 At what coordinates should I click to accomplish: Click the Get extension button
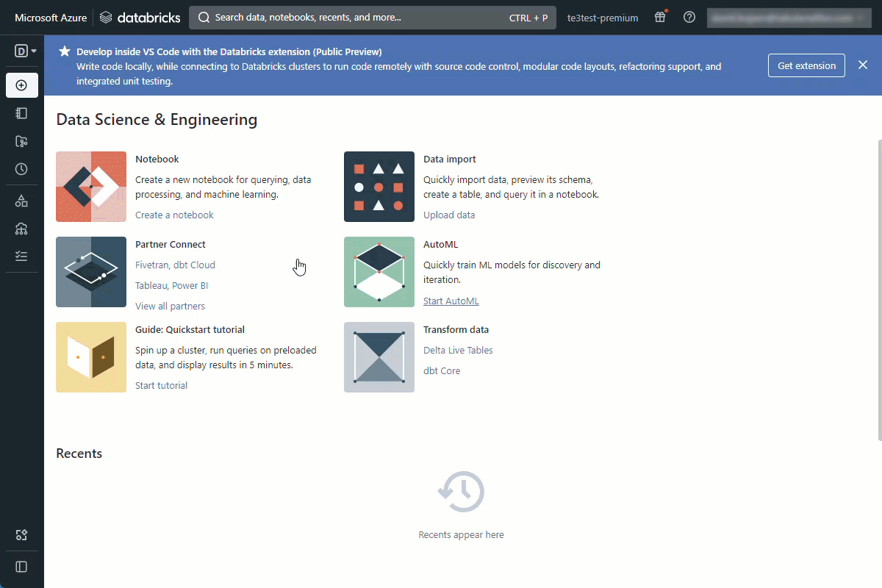806,65
